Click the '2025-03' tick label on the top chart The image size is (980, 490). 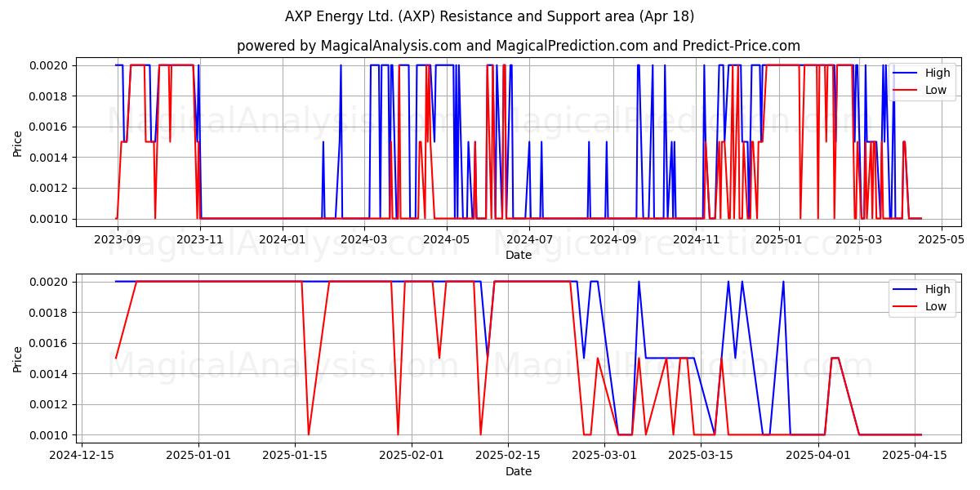(x=858, y=240)
